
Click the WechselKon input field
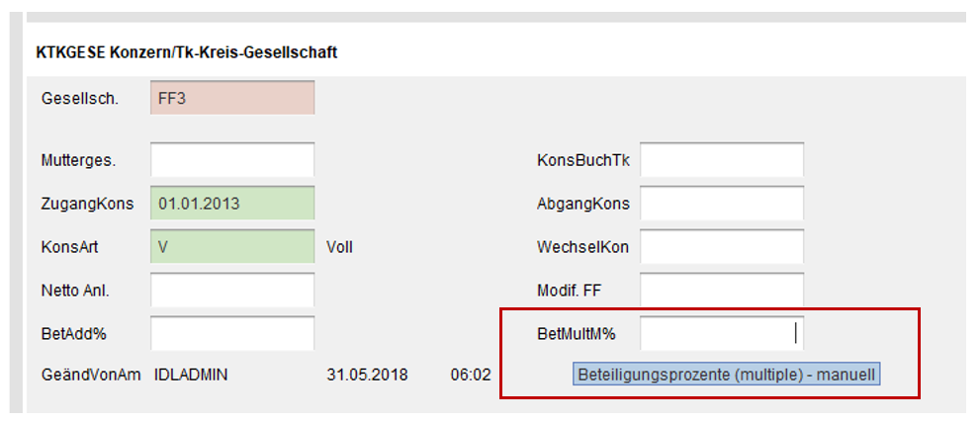click(721, 247)
